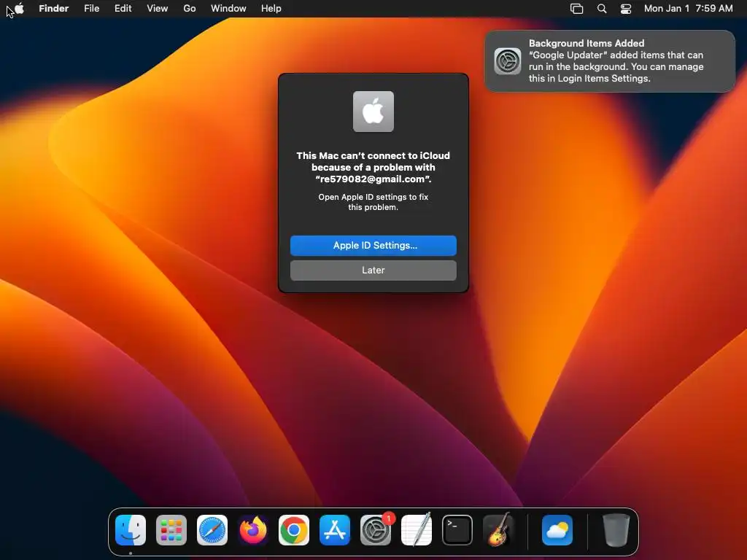Open the App Store from the Dock

[x=335, y=530]
